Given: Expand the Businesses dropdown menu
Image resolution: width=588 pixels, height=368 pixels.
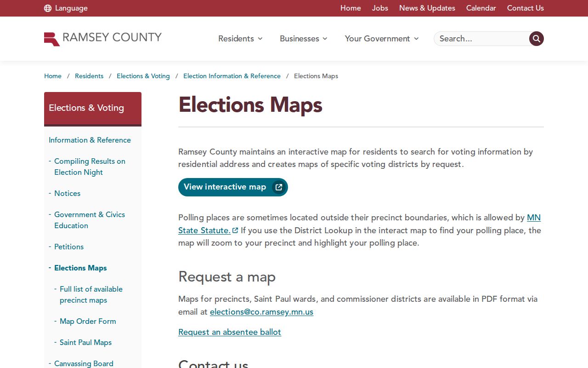Looking at the screenshot, I should point(304,39).
